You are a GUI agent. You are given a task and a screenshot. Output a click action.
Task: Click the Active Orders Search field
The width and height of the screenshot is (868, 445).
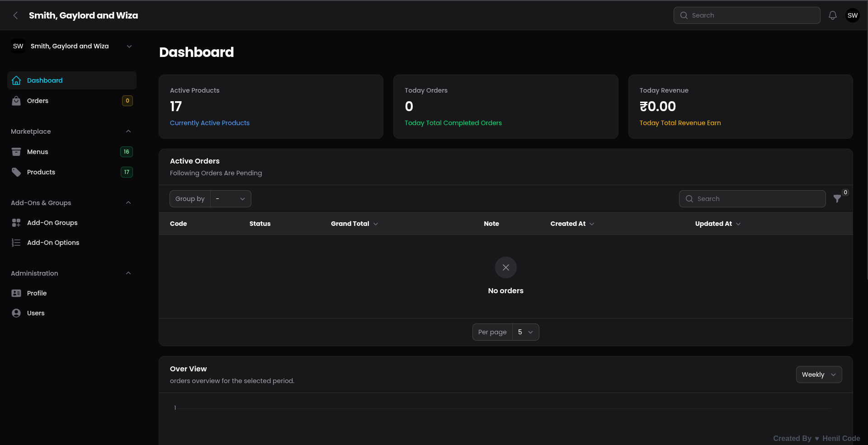pyautogui.click(x=752, y=199)
